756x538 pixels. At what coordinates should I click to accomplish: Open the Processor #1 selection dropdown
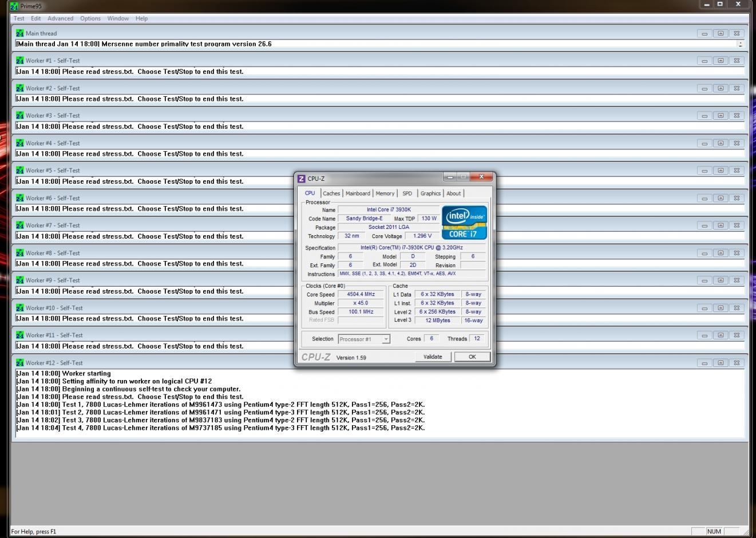coord(364,339)
